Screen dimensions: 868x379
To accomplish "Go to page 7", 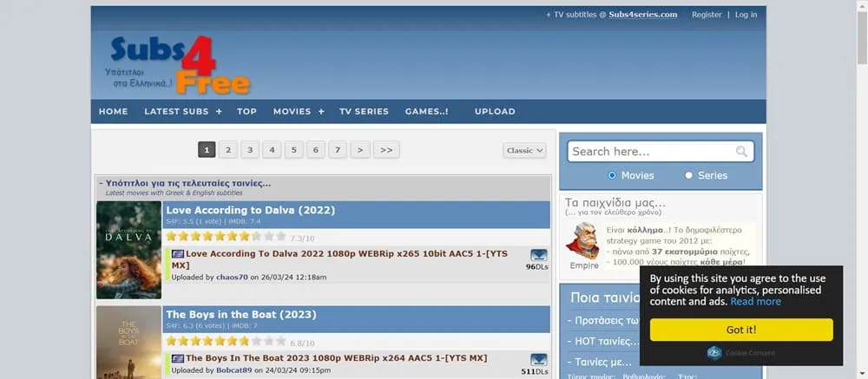I will point(338,150).
